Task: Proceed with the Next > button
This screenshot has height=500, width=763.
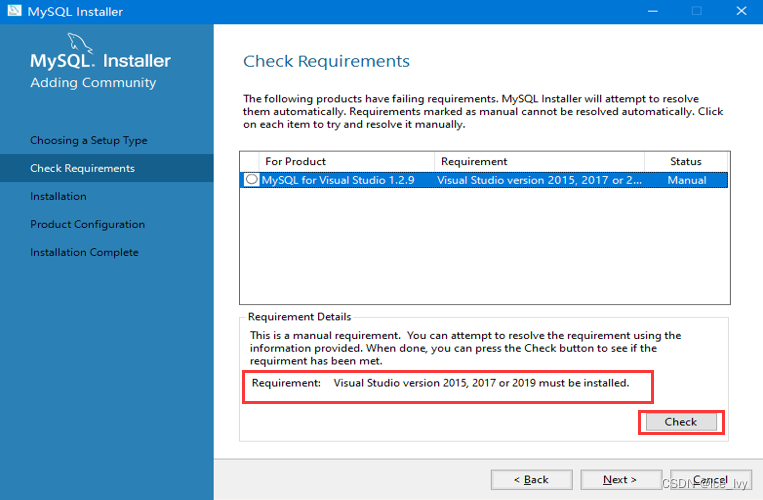Action: (x=620, y=480)
